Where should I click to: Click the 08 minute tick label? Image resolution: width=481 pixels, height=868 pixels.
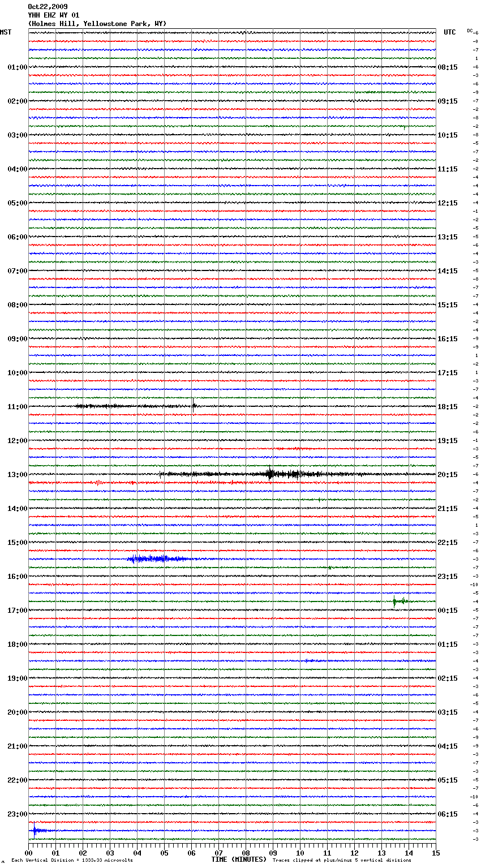246,853
